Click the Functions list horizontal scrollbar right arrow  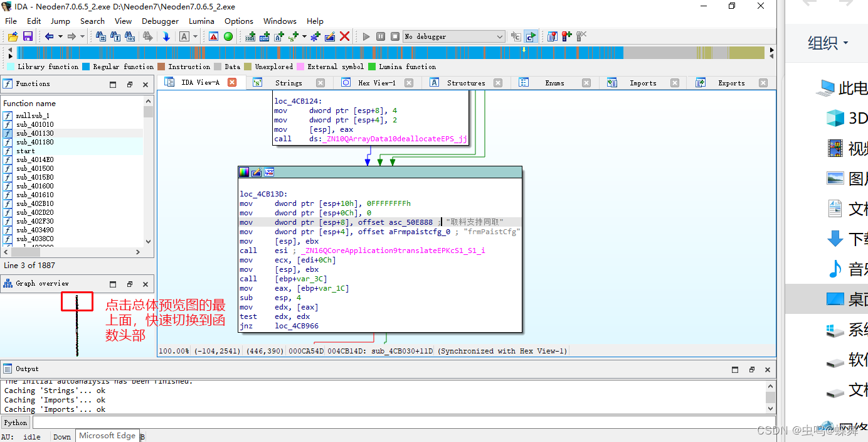click(x=139, y=252)
